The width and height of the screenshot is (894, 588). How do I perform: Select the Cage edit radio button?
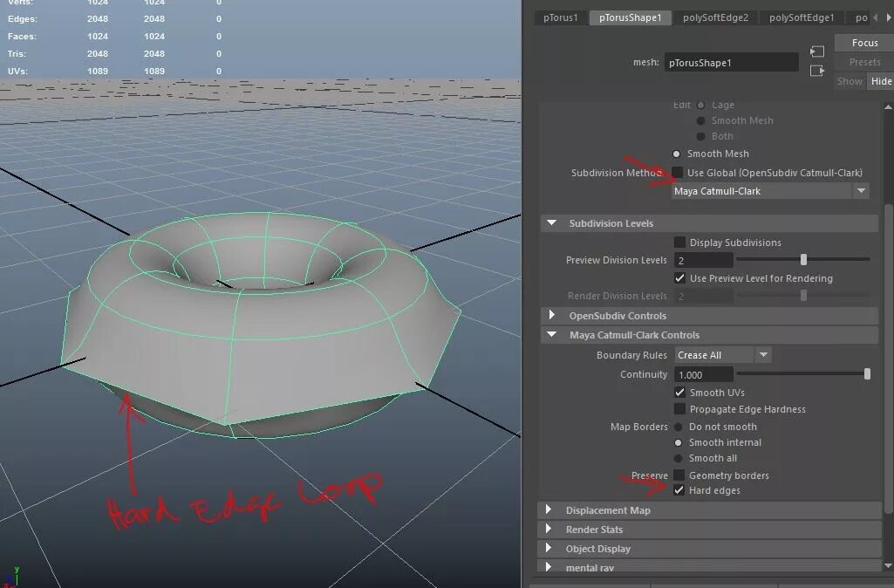pyautogui.click(x=700, y=105)
